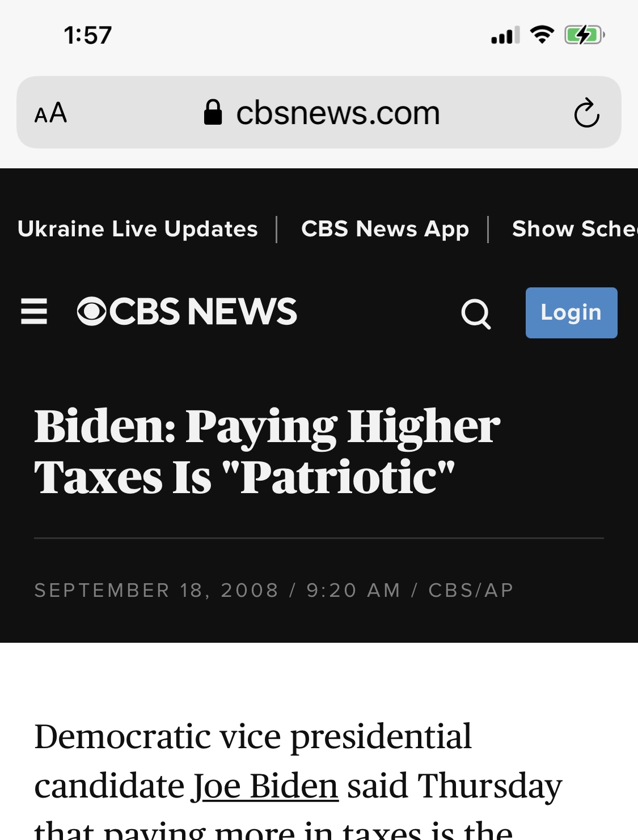Select the Show Schedule nav item
Image resolution: width=638 pixels, height=840 pixels.
[x=574, y=229]
